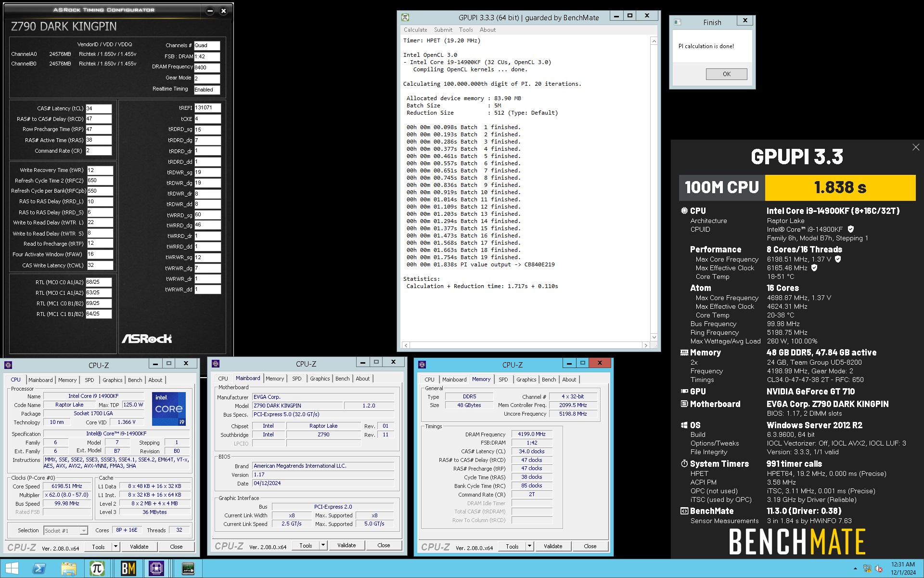This screenshot has width=924, height=578.
Task: Click BenchMate Memory section icon
Action: (684, 353)
